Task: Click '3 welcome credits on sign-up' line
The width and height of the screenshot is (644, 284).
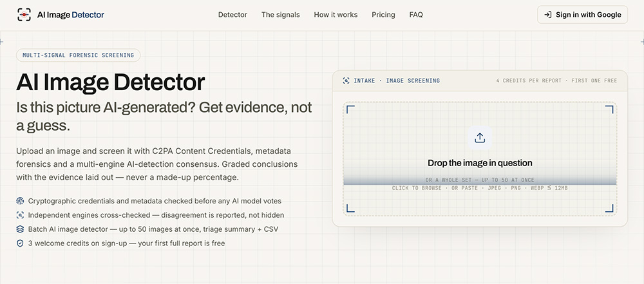Action: (x=126, y=243)
